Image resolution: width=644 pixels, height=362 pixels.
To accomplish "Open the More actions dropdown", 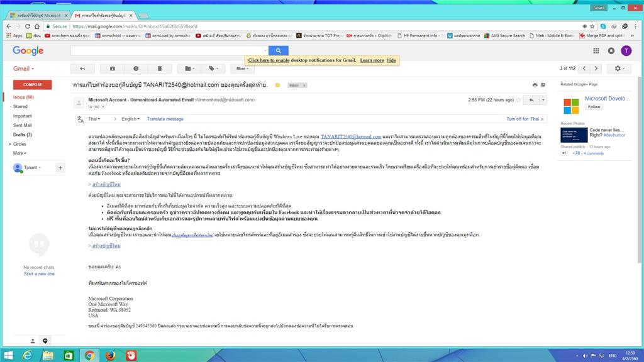I will (242, 69).
